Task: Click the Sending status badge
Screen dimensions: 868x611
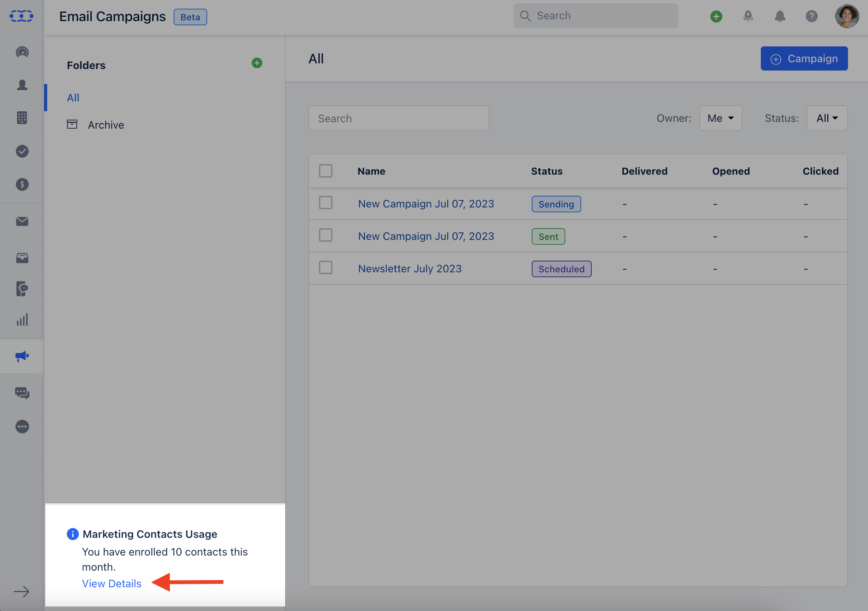Action: [557, 204]
